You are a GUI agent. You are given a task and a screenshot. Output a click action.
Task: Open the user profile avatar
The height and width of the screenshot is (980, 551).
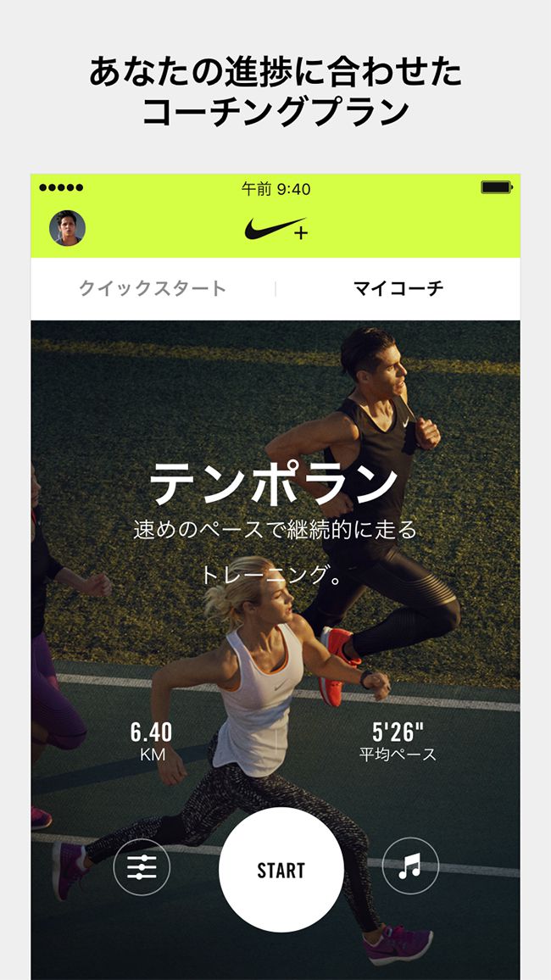click(68, 228)
